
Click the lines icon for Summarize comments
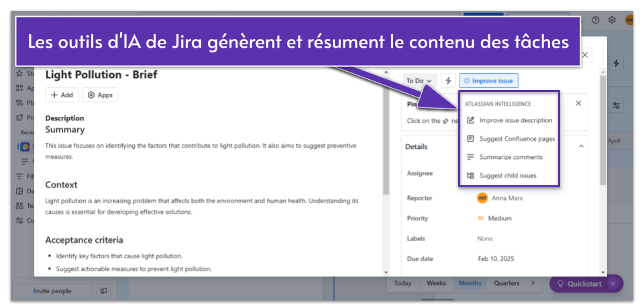[x=471, y=157]
